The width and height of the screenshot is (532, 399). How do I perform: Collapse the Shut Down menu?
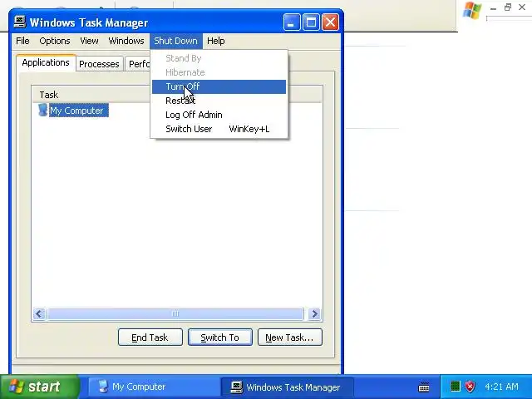[x=175, y=41]
